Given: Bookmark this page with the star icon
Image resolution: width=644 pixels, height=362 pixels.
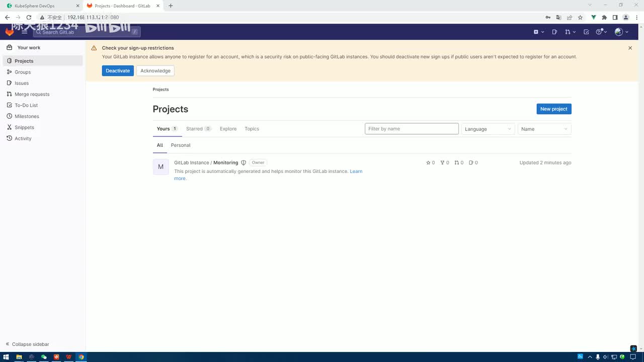Looking at the screenshot, I should [580, 17].
